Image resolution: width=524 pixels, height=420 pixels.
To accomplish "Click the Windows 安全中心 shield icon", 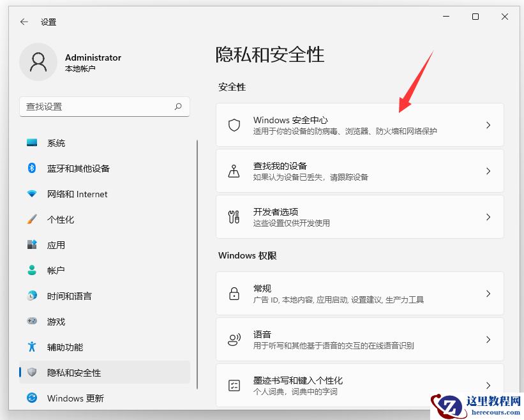I will pyautogui.click(x=236, y=124).
